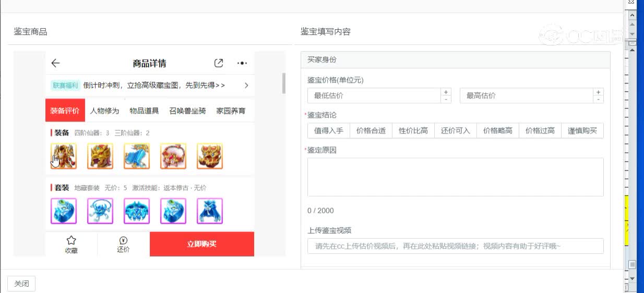Choose the 谨慎购买 conclusion option
This screenshot has height=293, width=644.
pos(582,131)
